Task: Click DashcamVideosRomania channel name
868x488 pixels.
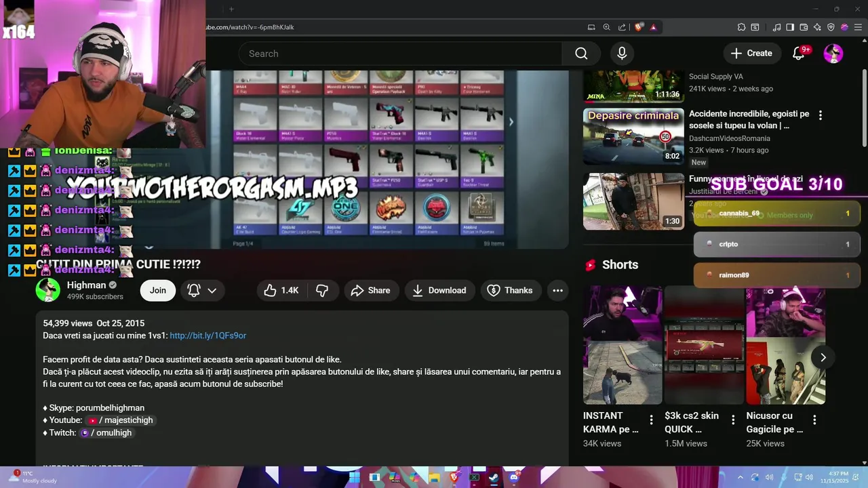Action: tap(730, 138)
